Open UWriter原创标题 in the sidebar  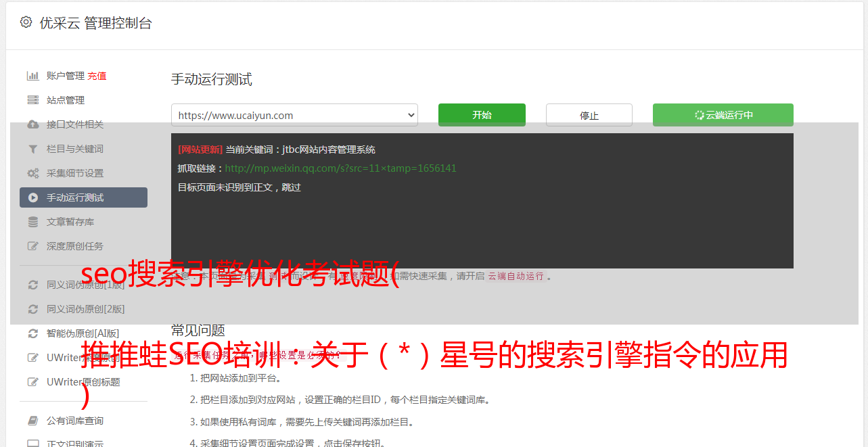[83, 382]
